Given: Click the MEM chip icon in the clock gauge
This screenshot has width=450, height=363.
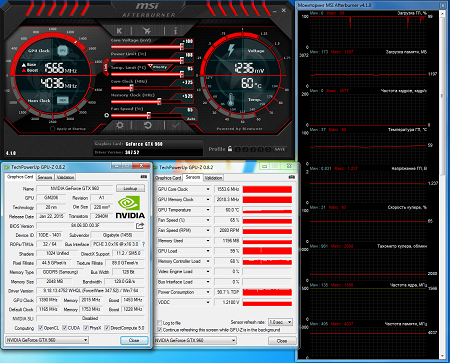Looking at the screenshot, I should [63, 100].
